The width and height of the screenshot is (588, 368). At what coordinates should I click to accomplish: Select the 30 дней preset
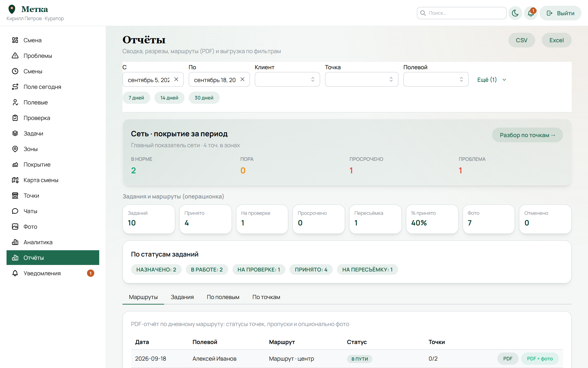pos(204,98)
